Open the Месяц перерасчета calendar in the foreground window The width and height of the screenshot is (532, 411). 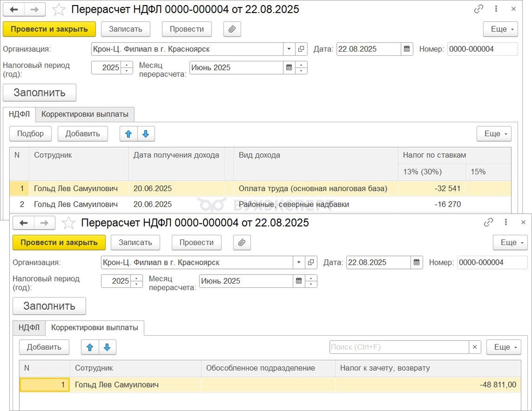click(298, 281)
